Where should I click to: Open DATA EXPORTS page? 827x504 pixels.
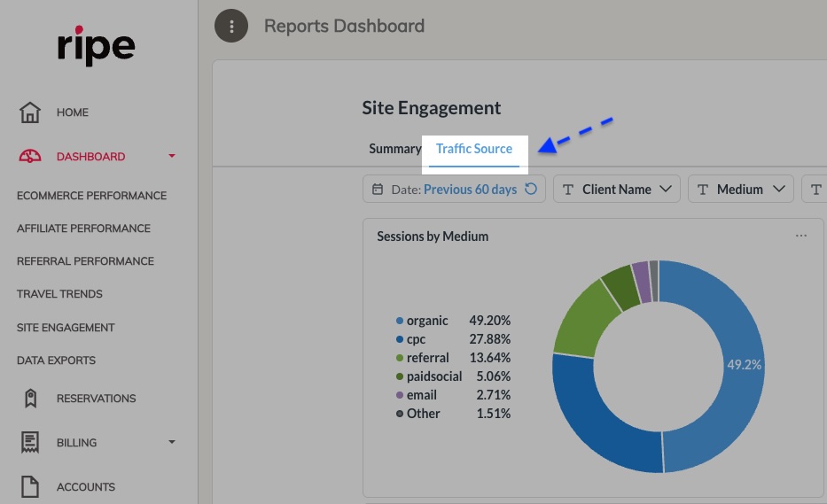tap(56, 361)
